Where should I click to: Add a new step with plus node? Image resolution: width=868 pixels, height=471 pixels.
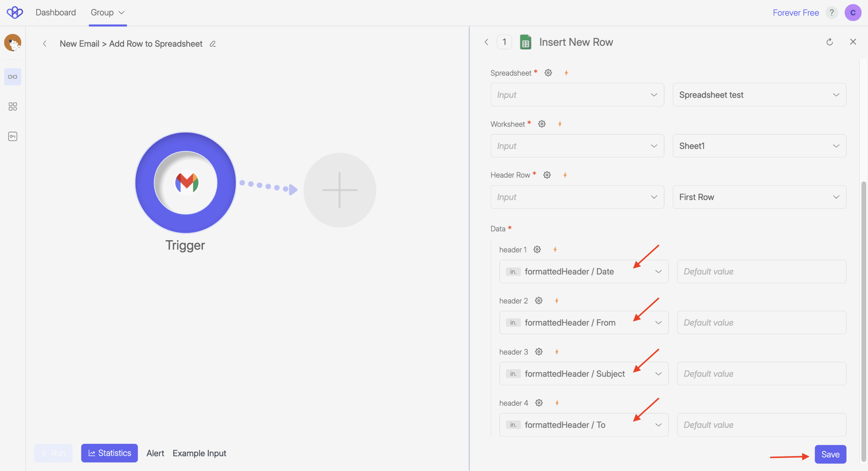[339, 190]
